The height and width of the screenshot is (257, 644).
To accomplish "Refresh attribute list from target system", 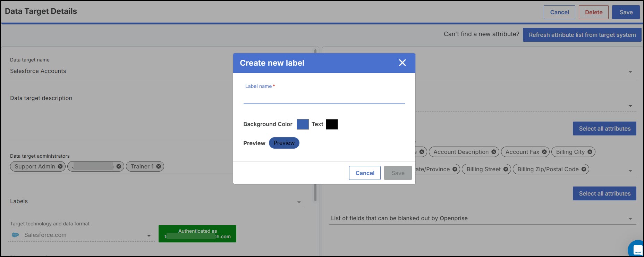I will pyautogui.click(x=582, y=35).
